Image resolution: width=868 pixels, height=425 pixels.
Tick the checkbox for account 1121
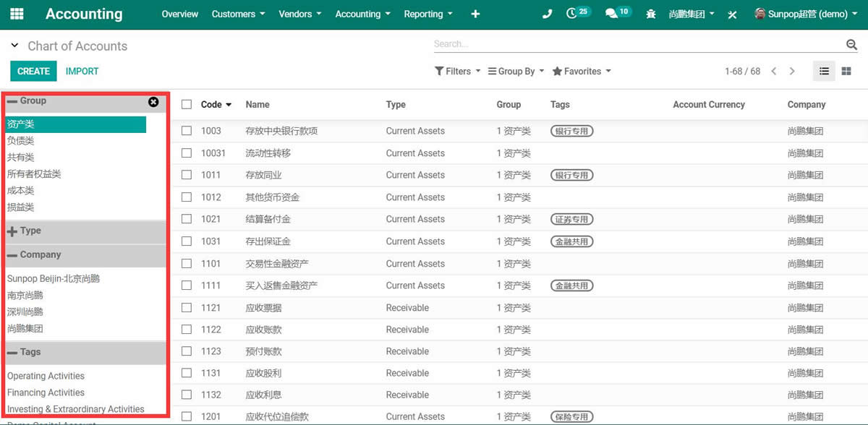point(187,308)
